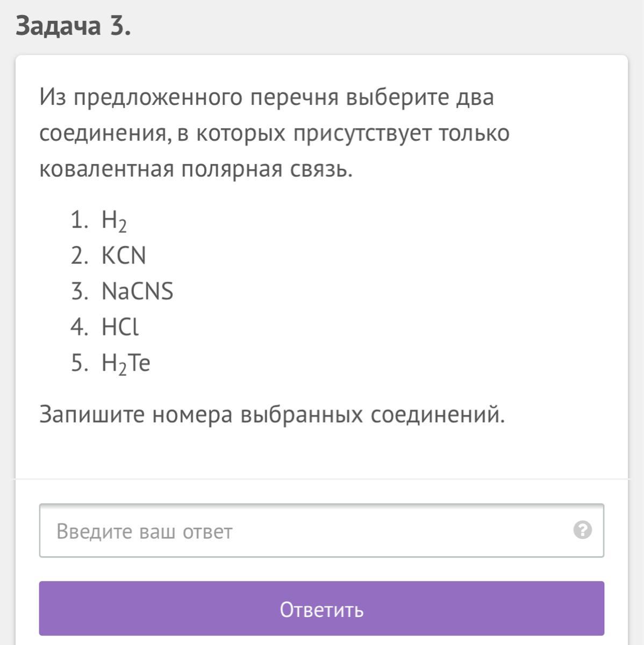Click the line "Из предложенного перечня выберите два"

click(266, 98)
